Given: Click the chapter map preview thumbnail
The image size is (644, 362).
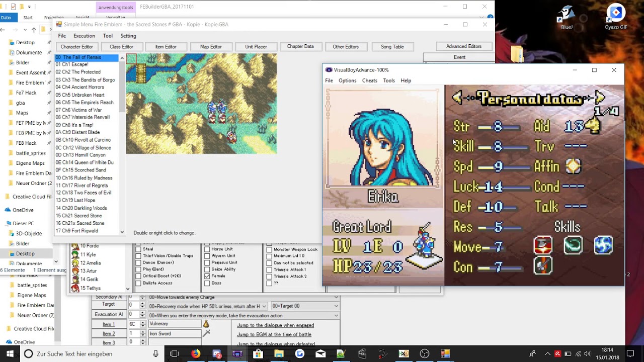Looking at the screenshot, I should 201,104.
